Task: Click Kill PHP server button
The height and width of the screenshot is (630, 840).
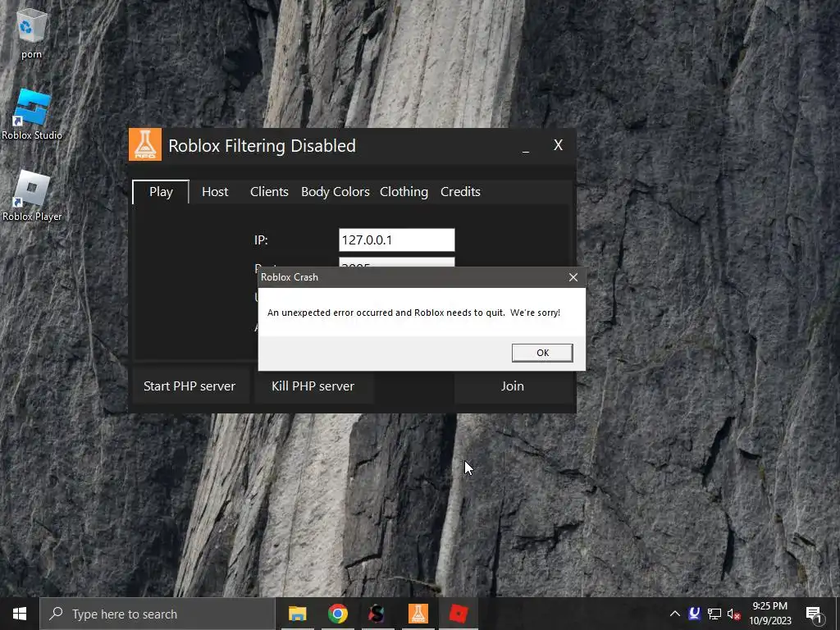Action: 313,386
